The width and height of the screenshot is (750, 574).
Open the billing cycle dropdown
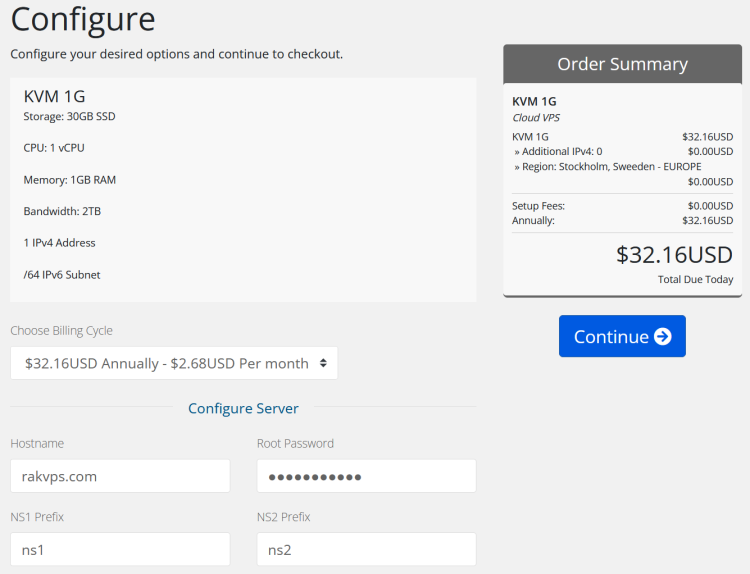click(x=174, y=363)
